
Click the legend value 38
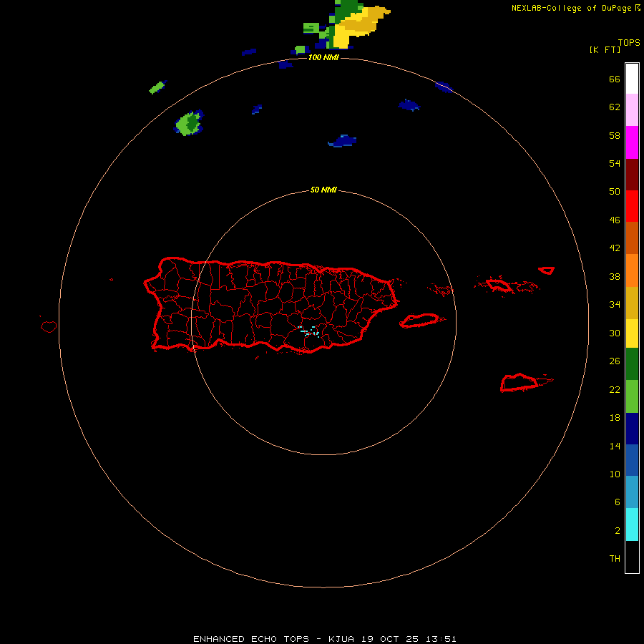coord(615,276)
